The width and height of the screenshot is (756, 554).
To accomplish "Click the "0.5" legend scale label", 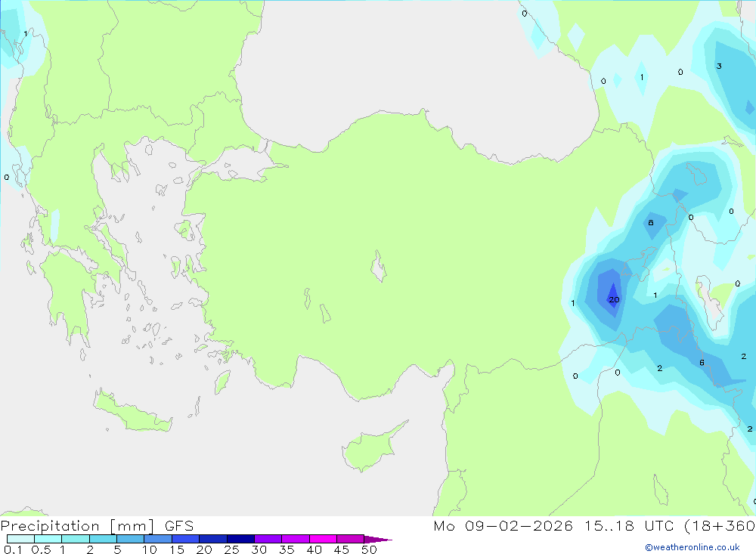I will pyautogui.click(x=41, y=549).
